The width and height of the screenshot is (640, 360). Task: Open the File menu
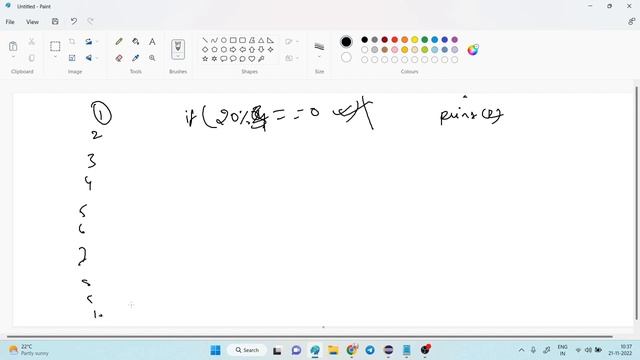(10, 22)
